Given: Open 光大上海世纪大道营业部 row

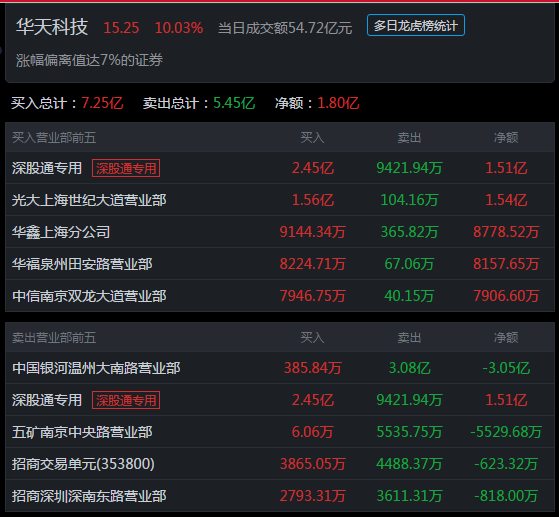Looking at the screenshot, I should click(280, 200).
